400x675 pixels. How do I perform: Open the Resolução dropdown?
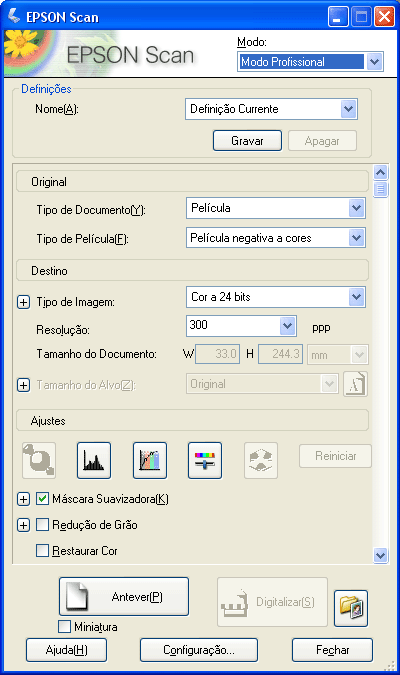[288, 326]
